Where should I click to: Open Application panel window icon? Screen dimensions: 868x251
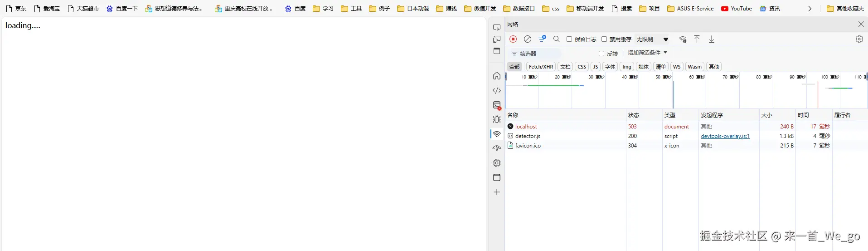click(497, 177)
